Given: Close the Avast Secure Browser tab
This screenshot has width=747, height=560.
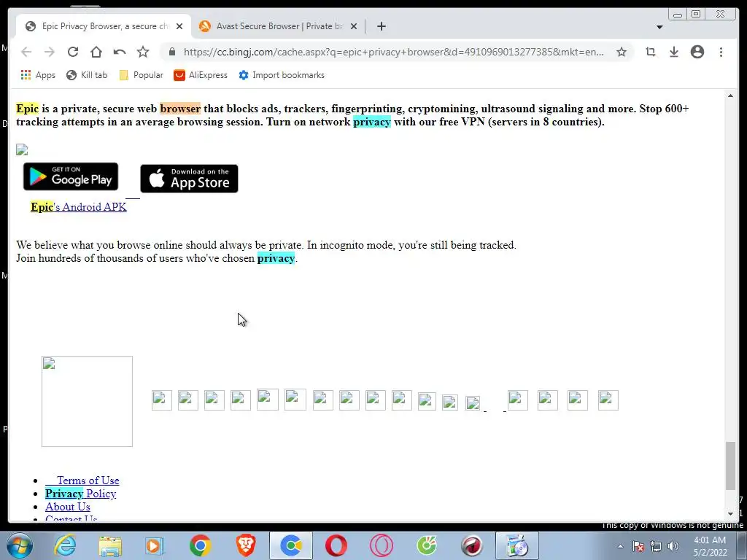Looking at the screenshot, I should 354,26.
